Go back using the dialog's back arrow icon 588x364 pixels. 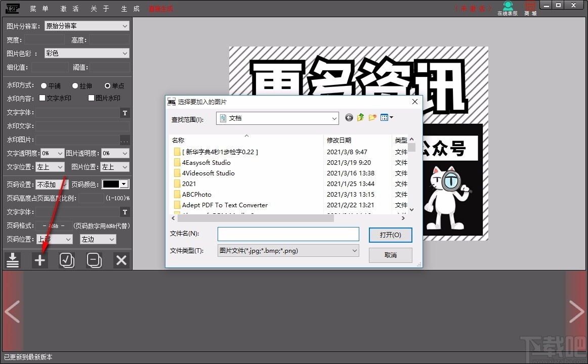pyautogui.click(x=349, y=117)
